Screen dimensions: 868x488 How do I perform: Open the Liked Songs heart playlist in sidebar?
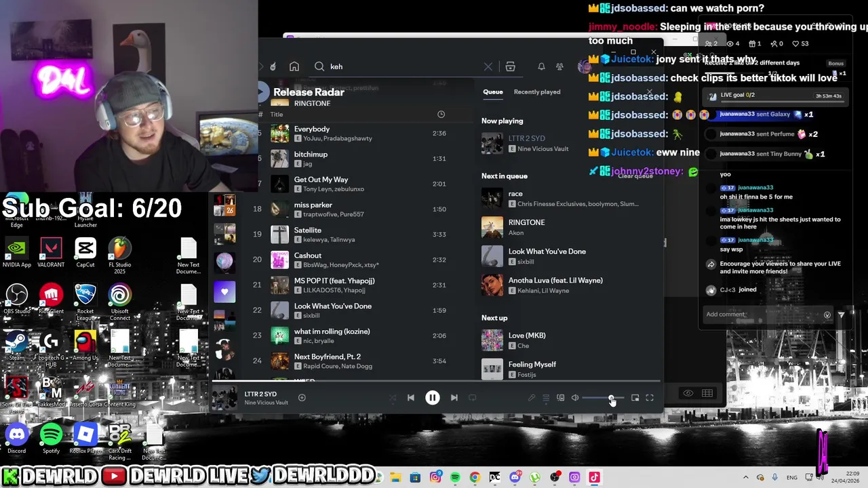point(224,292)
